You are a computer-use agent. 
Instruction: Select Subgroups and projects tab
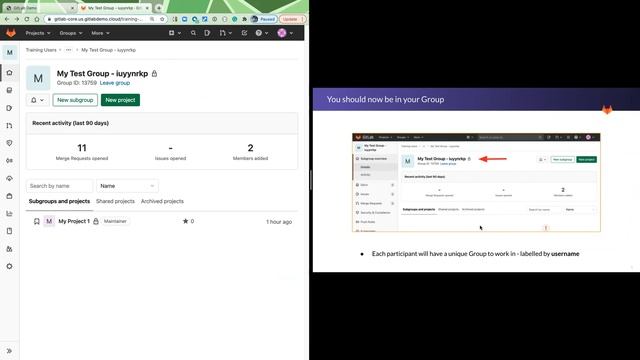pyautogui.click(x=59, y=202)
